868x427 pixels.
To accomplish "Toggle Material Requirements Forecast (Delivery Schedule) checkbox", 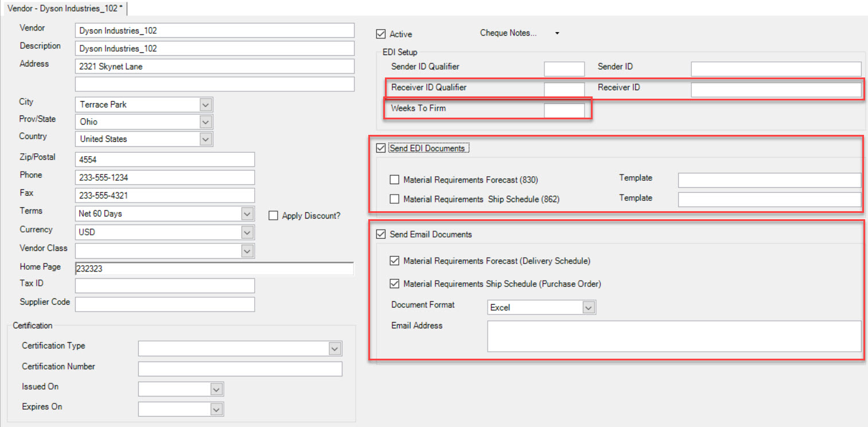I will point(395,261).
